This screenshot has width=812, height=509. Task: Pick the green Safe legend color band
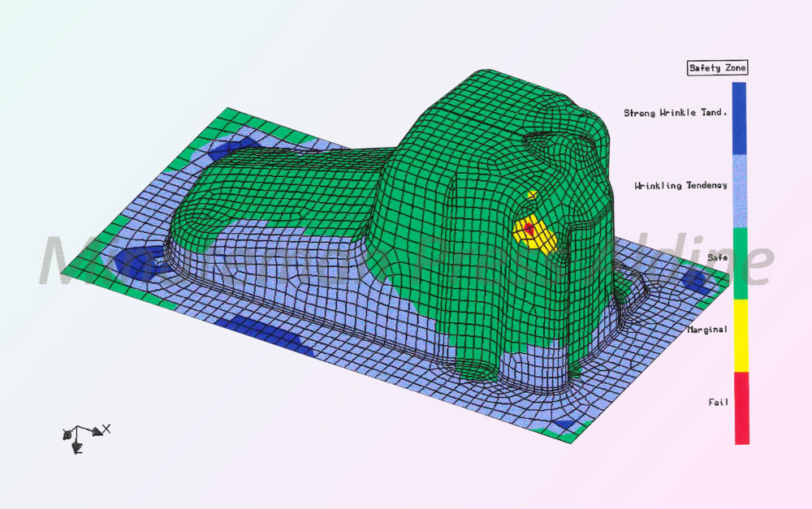click(741, 262)
